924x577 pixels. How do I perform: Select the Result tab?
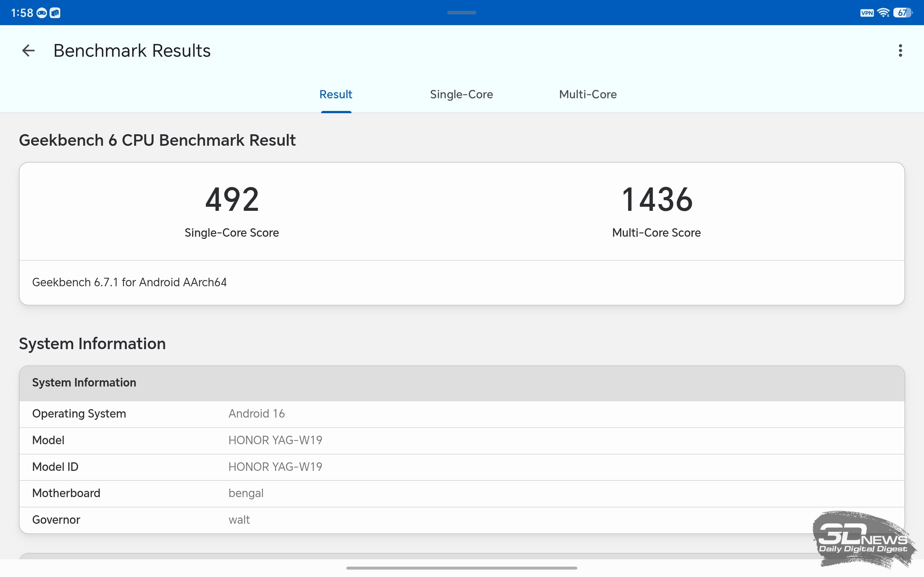point(336,94)
